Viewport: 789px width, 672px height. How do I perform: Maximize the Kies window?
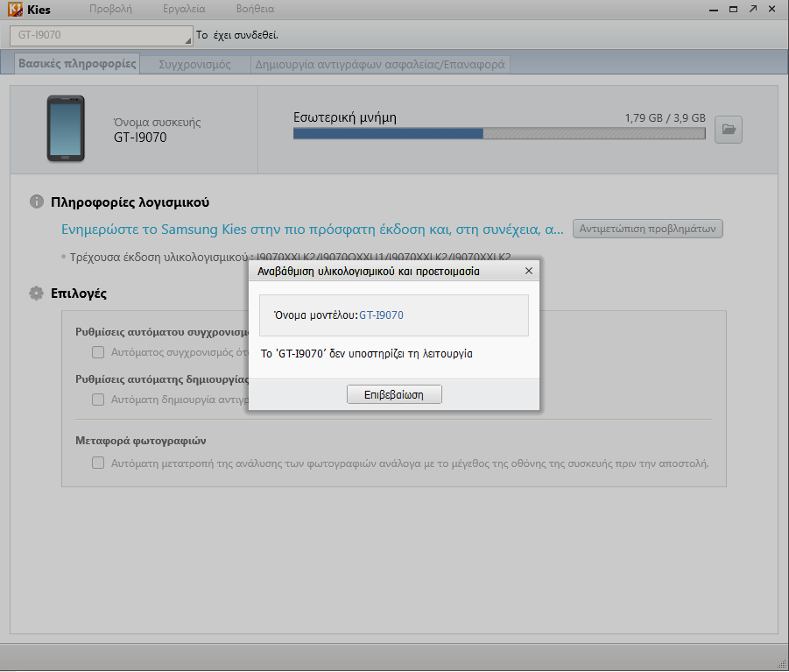733,9
